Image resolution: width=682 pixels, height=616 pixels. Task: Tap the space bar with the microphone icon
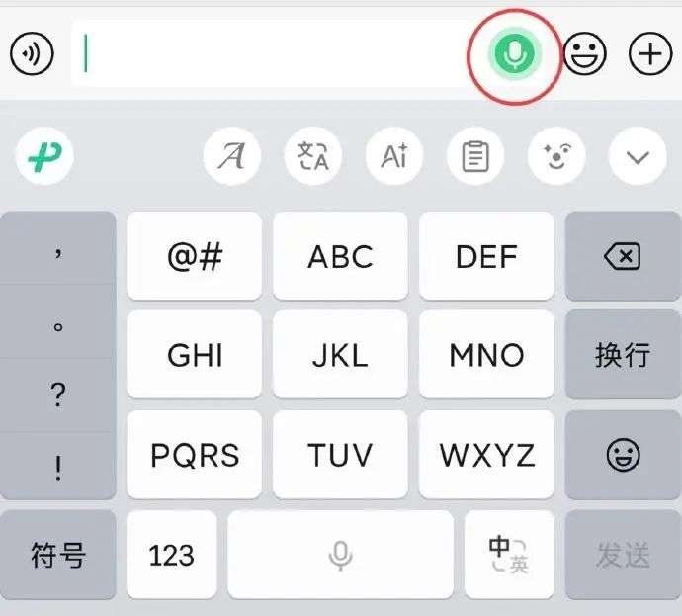click(x=341, y=555)
